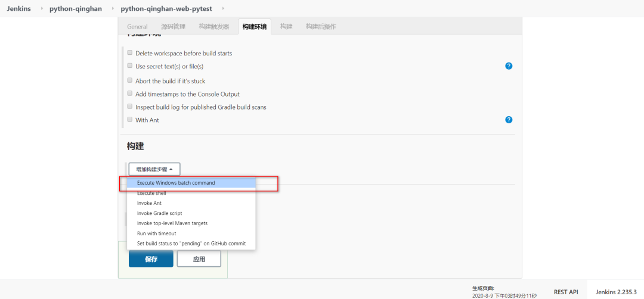Open the REST API link
The image size is (644, 299).
(x=565, y=292)
